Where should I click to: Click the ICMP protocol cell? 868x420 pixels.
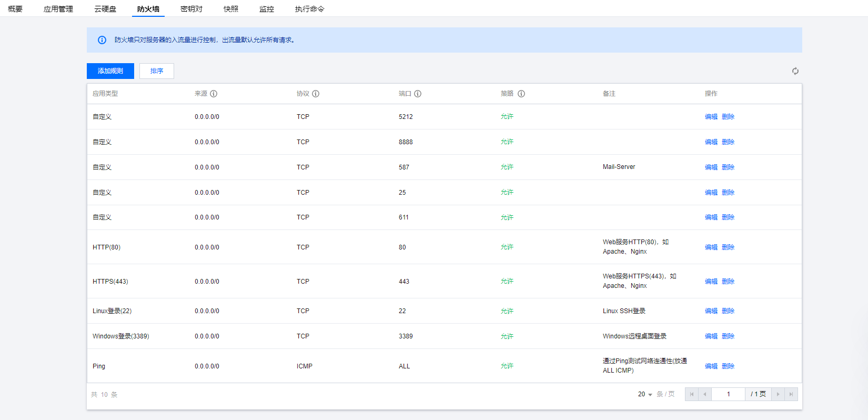305,366
